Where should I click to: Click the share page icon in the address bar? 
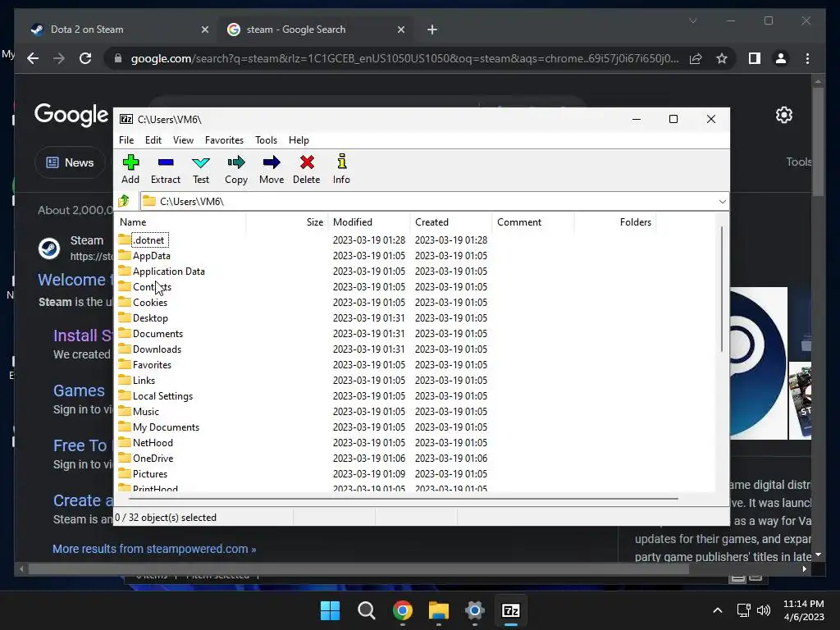click(696, 58)
